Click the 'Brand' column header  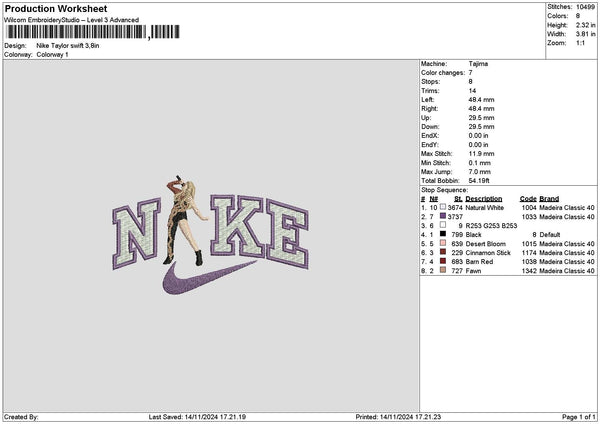[x=549, y=199]
